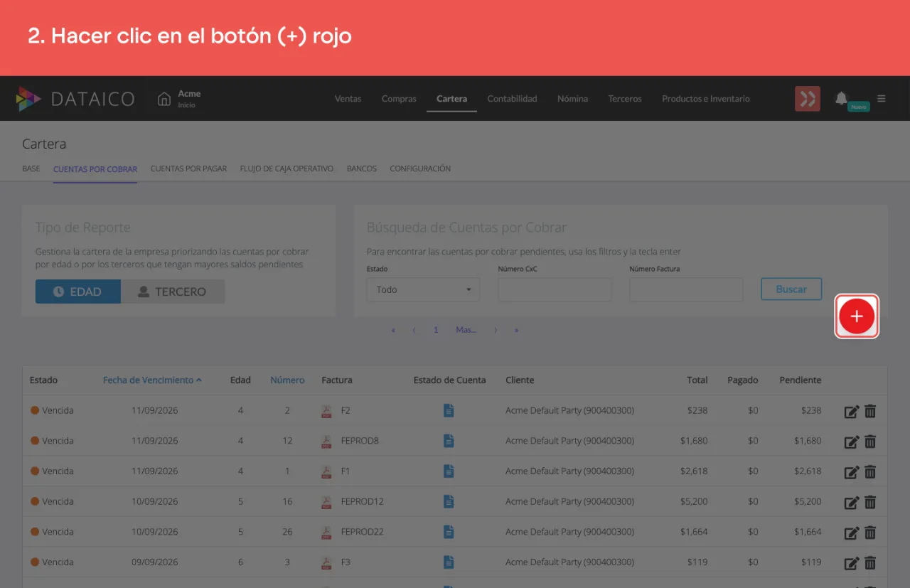Delete the FEPROD12 receivable row
This screenshot has height=588, width=910.
(x=870, y=502)
